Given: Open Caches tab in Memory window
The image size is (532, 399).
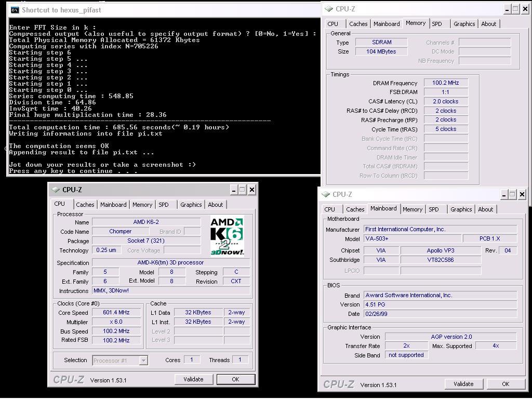Looking at the screenshot, I should coord(358,24).
